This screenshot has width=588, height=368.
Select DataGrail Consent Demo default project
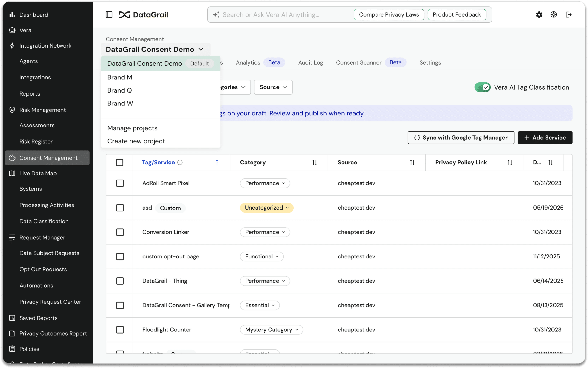point(161,64)
